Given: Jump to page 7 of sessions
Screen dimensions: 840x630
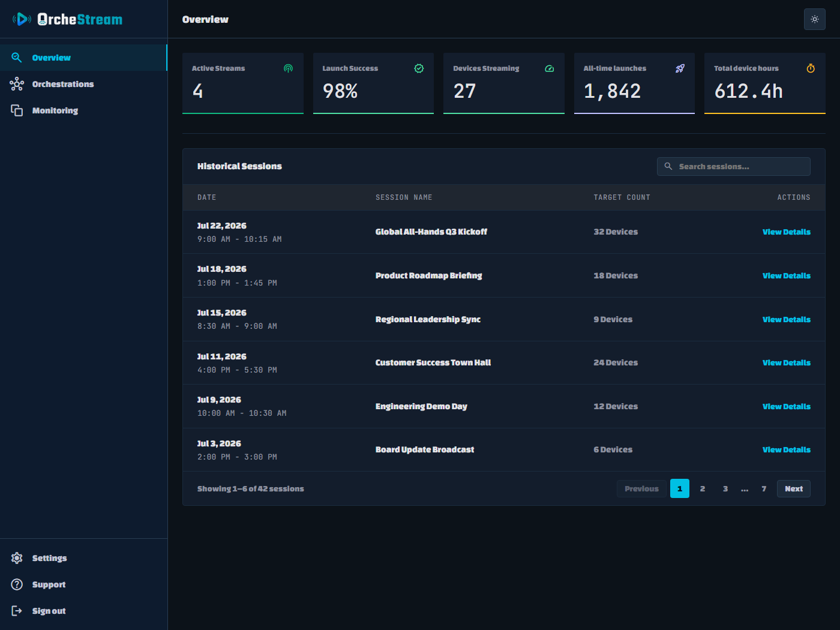Looking at the screenshot, I should click(764, 488).
